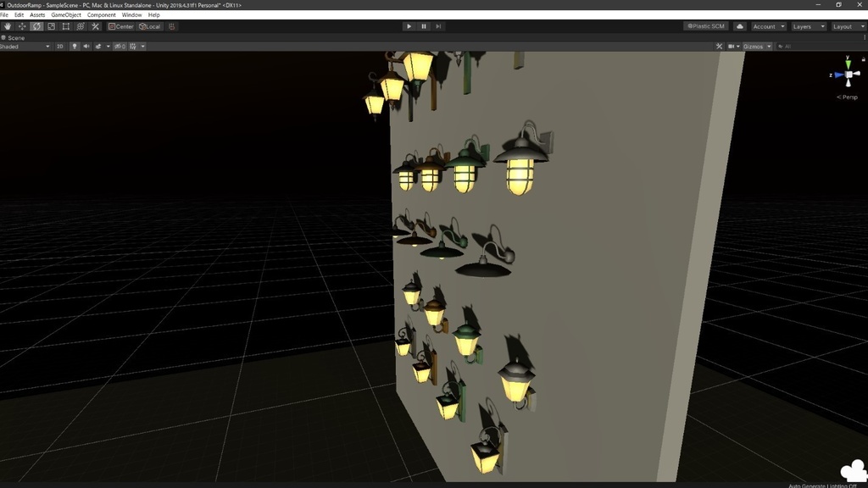Open the Assets menu
The height and width of the screenshot is (488, 868).
pyautogui.click(x=37, y=15)
